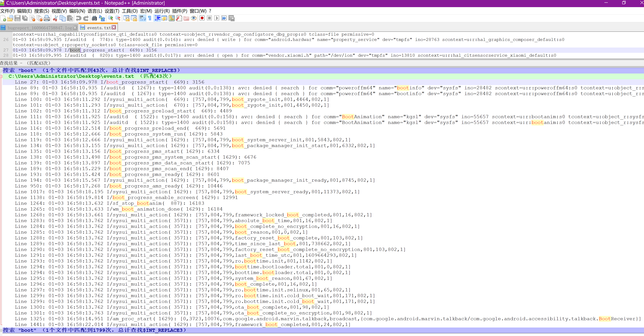
Task: Click the Cut scissors icon
Action: click(56, 18)
